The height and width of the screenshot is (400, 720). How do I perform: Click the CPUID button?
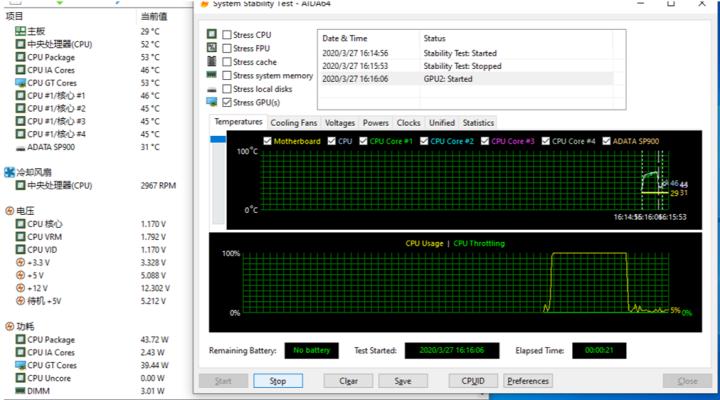[473, 381]
